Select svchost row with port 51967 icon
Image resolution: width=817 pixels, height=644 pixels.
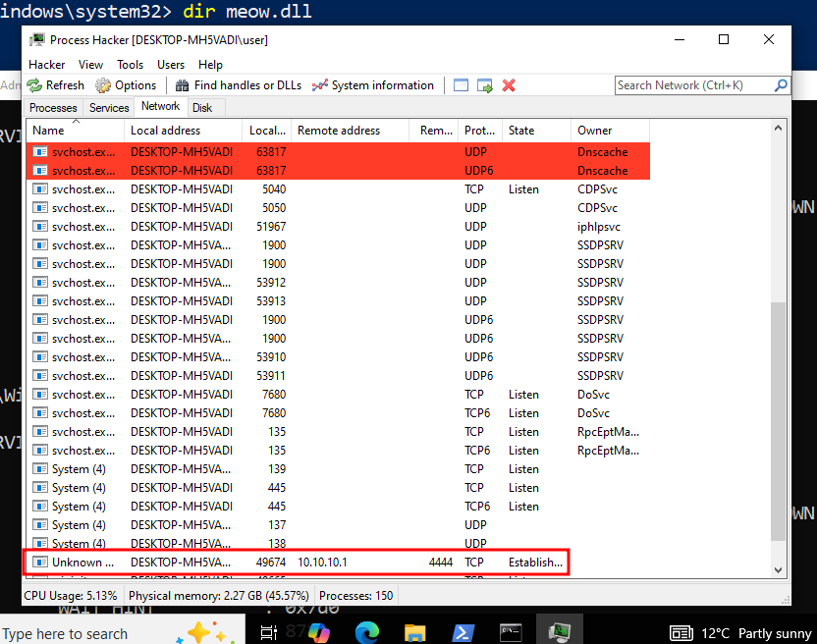click(x=40, y=227)
